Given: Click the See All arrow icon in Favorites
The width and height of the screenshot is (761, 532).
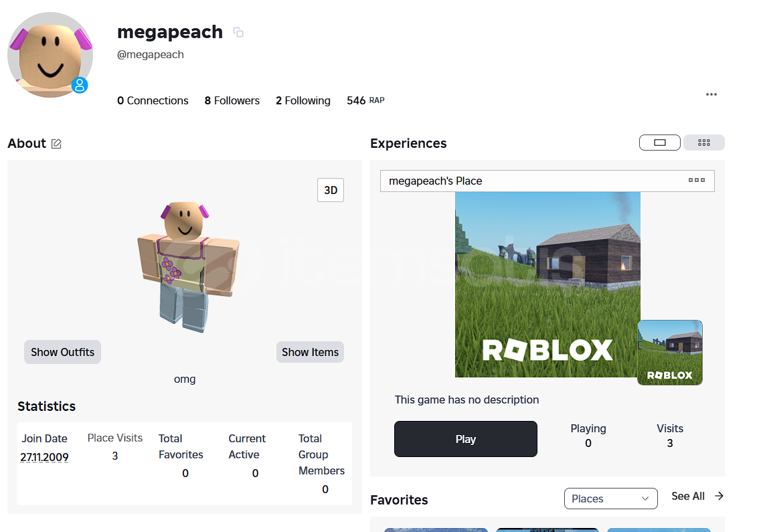Looking at the screenshot, I should click(720, 496).
